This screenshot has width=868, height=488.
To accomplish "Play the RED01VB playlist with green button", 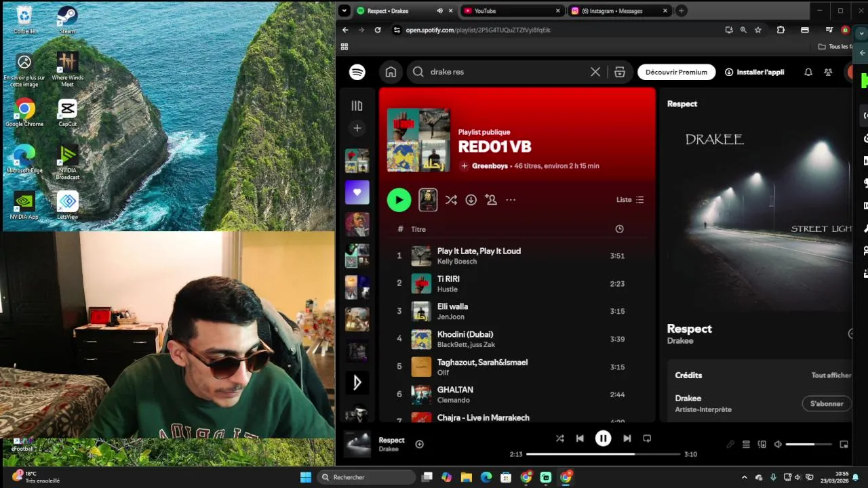I will point(399,200).
